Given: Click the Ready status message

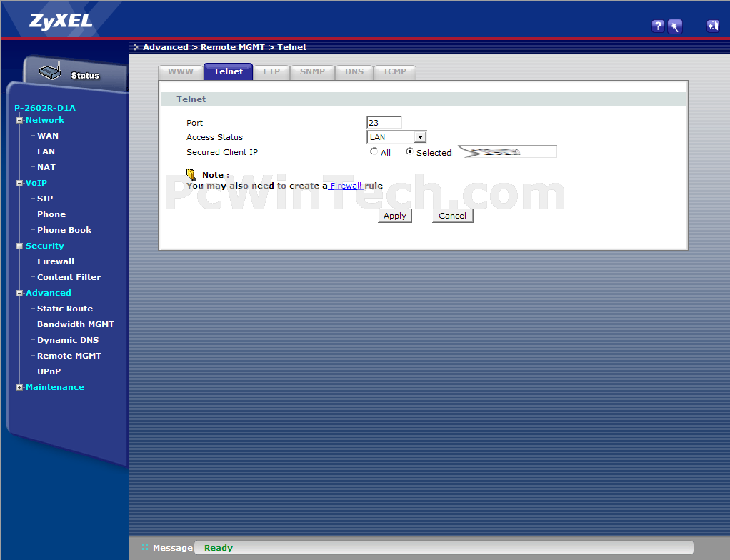Looking at the screenshot, I should tap(219, 548).
